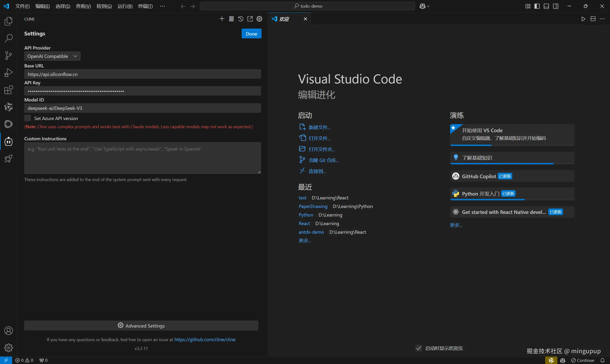Open Cline task history icon
The height and width of the screenshot is (364, 610).
coord(241,19)
